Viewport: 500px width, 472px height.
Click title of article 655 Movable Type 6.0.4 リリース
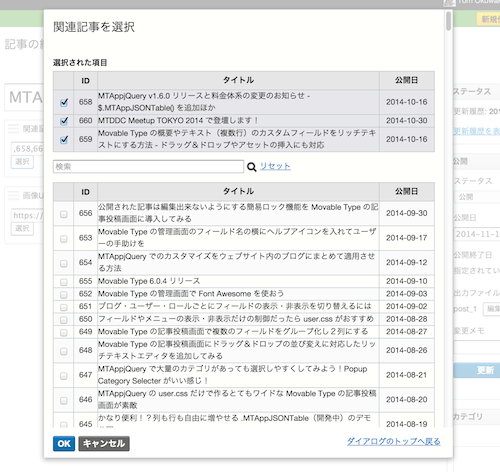(149, 281)
